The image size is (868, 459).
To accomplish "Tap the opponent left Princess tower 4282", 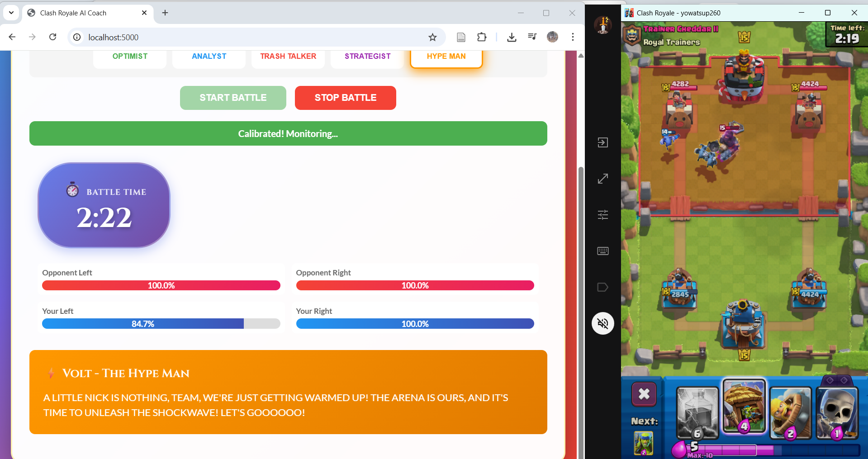I will (x=679, y=109).
